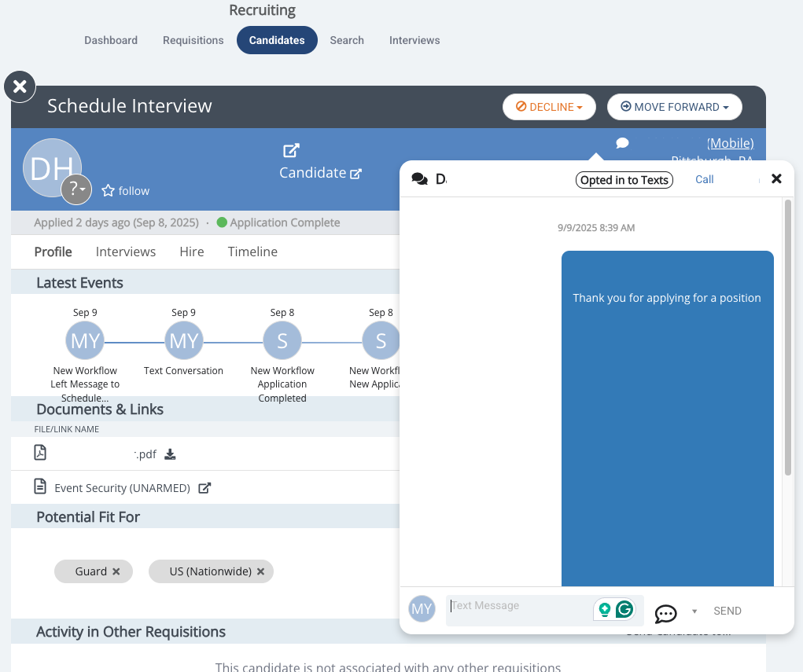Viewport: 803px width, 672px height.
Task: Click the SEND button
Action: 727,611
